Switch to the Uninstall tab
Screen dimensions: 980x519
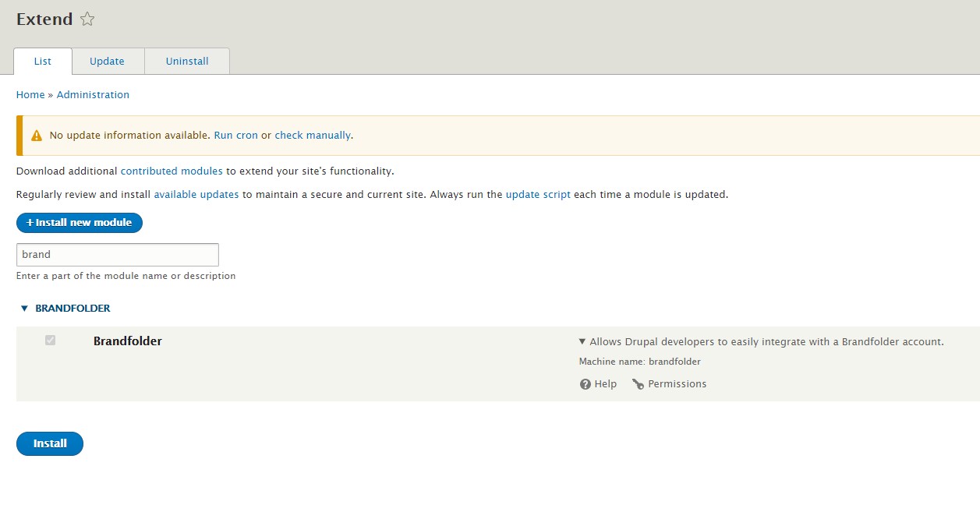(x=186, y=61)
